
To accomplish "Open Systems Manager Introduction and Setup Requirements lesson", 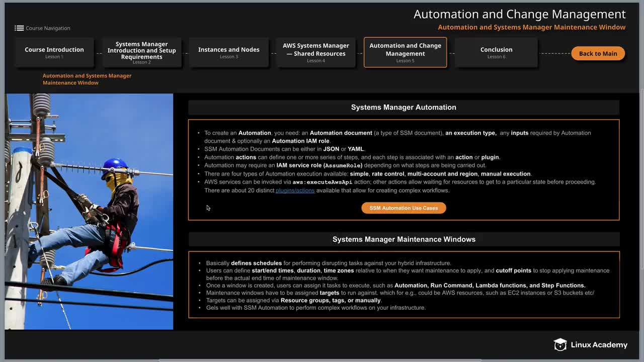I will 142,52.
